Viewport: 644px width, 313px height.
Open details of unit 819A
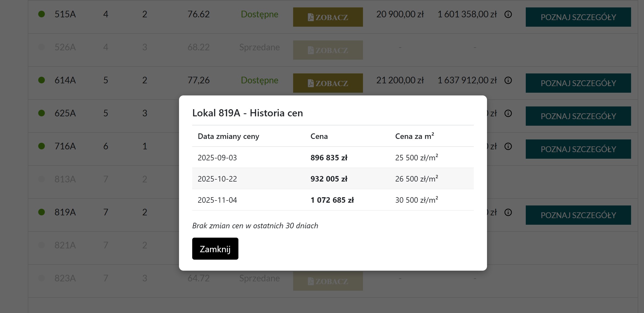click(x=578, y=215)
